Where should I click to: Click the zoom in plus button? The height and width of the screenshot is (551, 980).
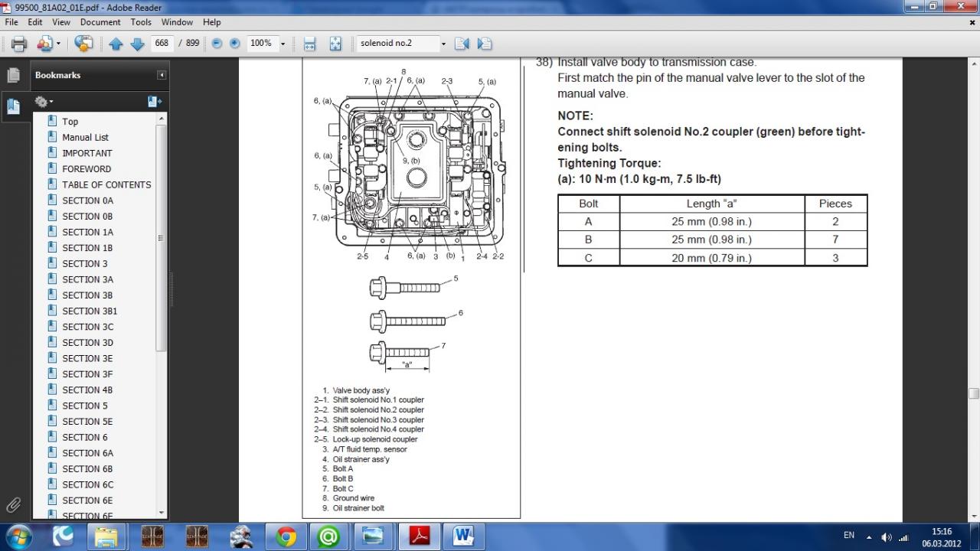(235, 44)
